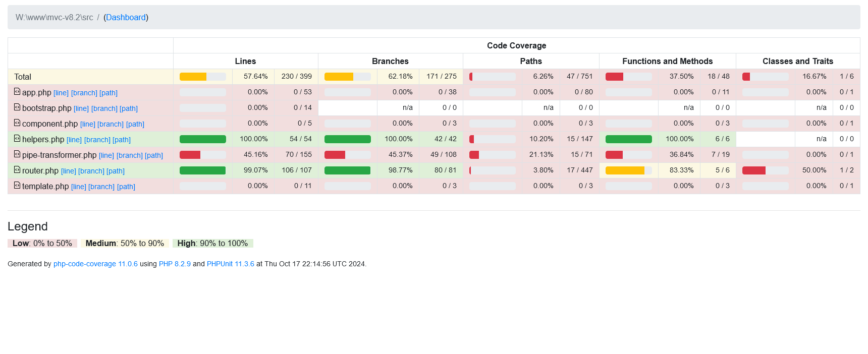868x354 pixels.
Task: Click the Total lines coverage progress bar
Action: [202, 77]
